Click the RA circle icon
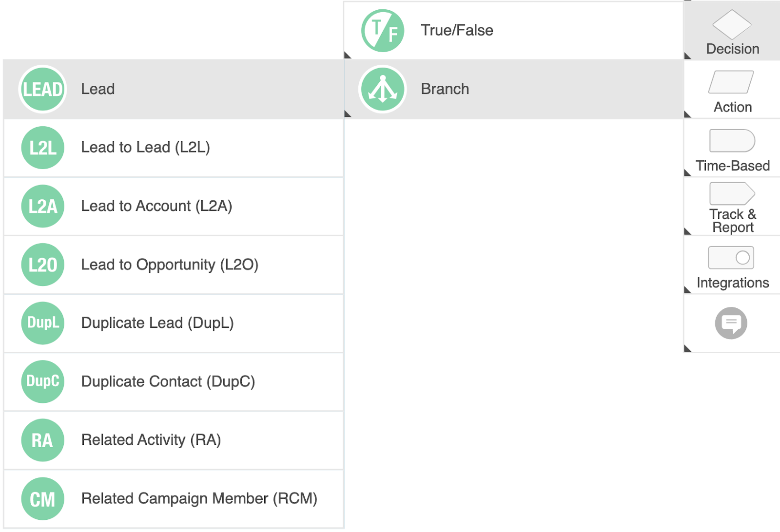 (42, 440)
